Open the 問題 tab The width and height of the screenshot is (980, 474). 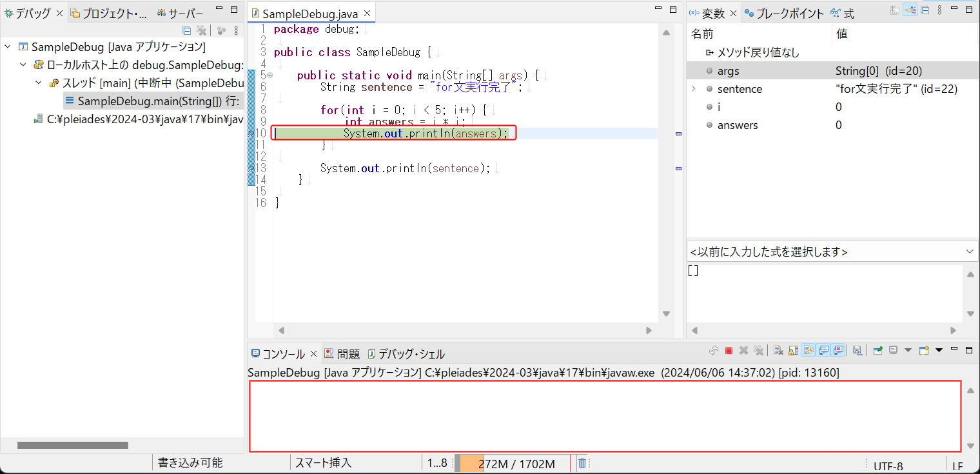point(342,353)
